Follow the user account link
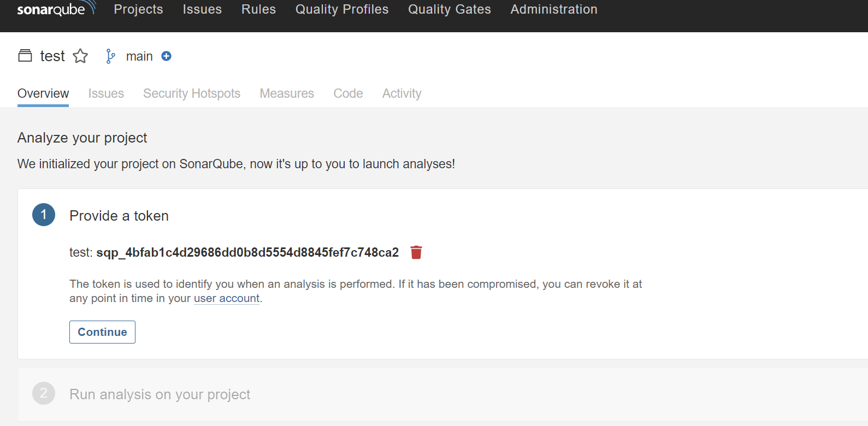Viewport: 868px width, 426px height. [x=227, y=299]
